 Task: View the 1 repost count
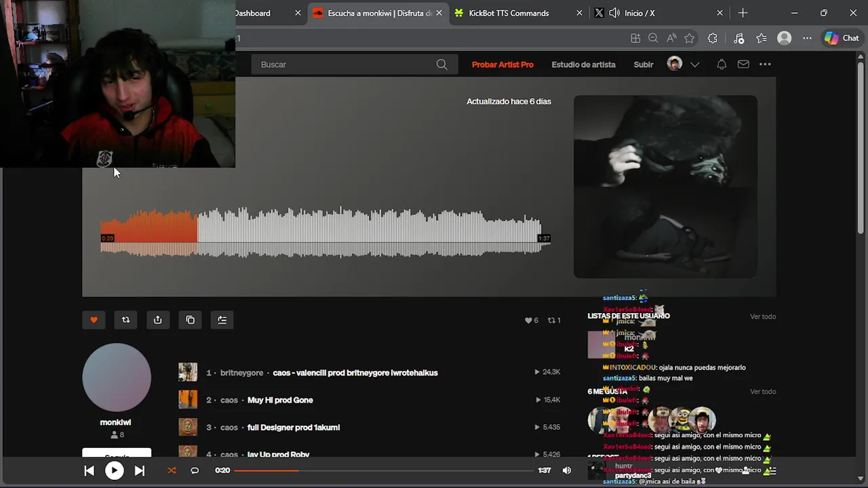point(554,321)
